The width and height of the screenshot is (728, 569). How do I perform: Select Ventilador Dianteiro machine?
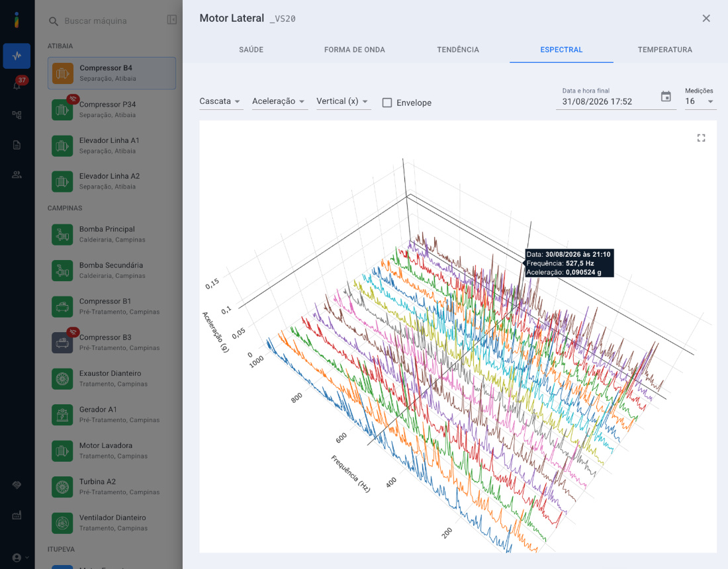[x=111, y=523]
